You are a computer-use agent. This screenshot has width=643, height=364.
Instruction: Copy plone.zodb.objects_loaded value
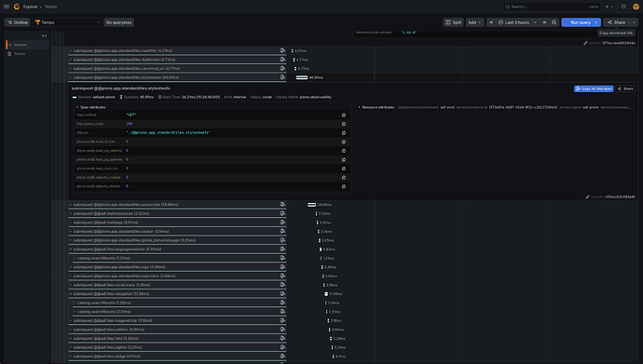click(x=344, y=178)
